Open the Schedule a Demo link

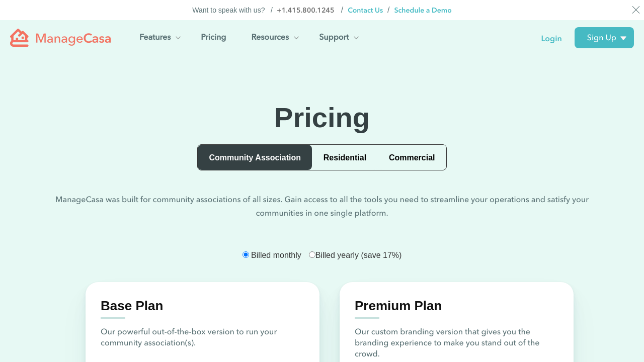[x=423, y=10]
